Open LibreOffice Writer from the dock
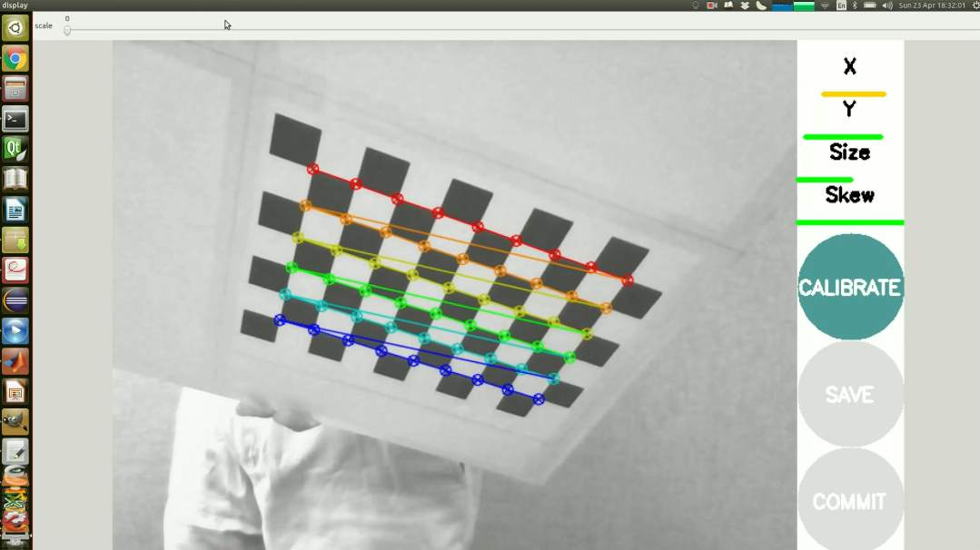This screenshot has height=550, width=980. [15, 210]
